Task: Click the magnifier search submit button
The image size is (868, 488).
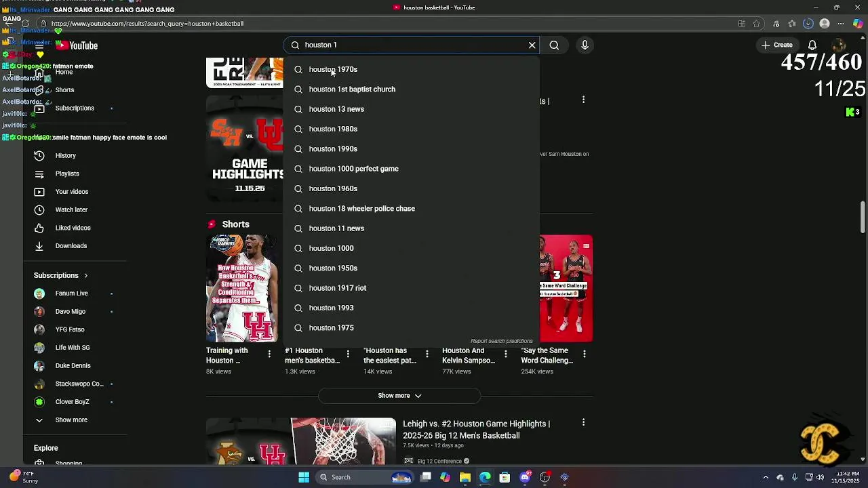Action: coord(554,45)
